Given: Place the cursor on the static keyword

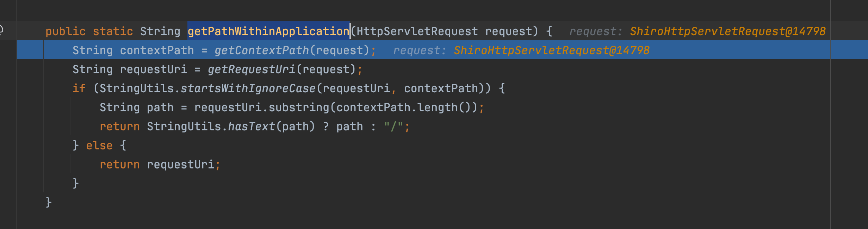Looking at the screenshot, I should point(113,31).
